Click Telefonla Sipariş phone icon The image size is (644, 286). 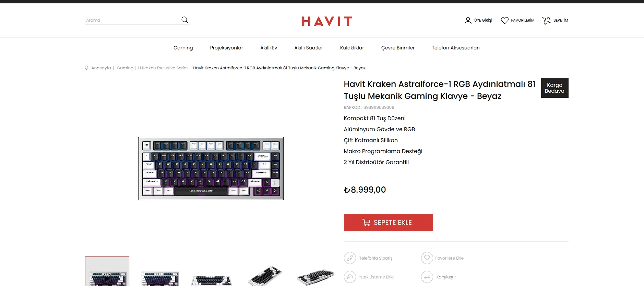(x=350, y=258)
